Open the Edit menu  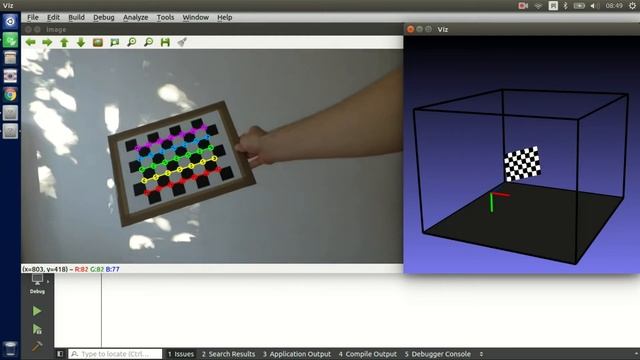point(53,17)
